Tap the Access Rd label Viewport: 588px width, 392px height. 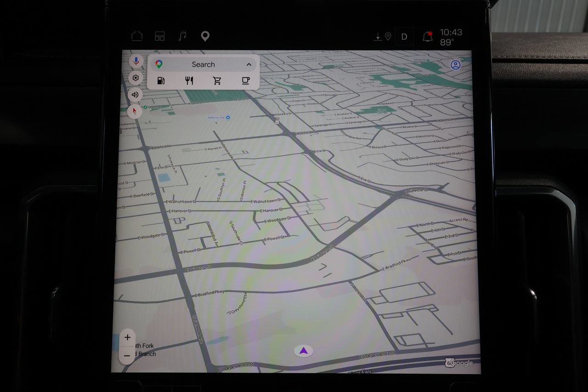coord(458,220)
